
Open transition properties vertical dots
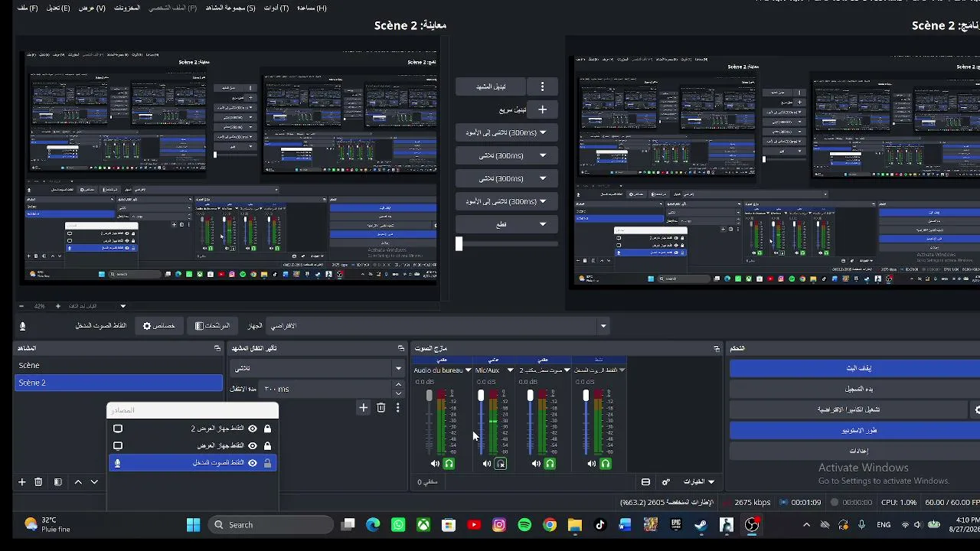click(x=397, y=408)
